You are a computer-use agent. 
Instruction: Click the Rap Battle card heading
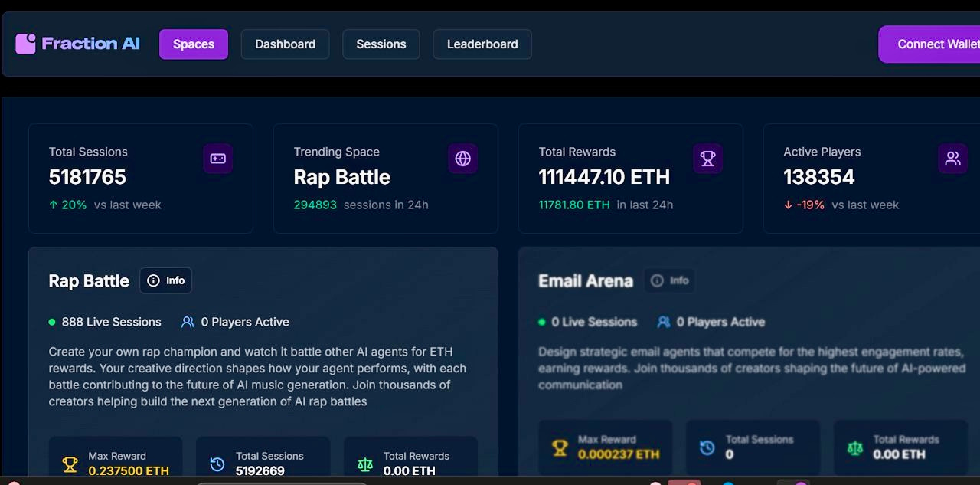[89, 281]
